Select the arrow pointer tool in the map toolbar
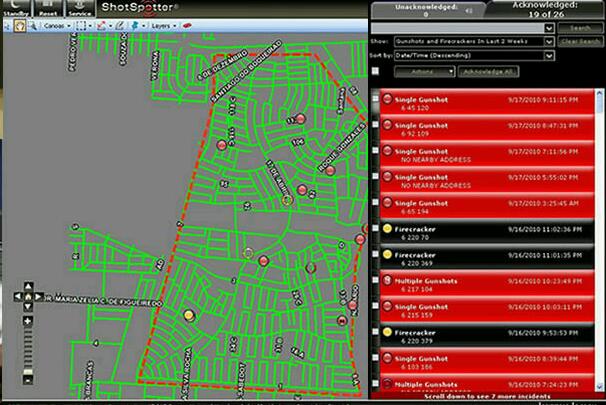Viewport: 606px width, 405px height. coord(8,26)
